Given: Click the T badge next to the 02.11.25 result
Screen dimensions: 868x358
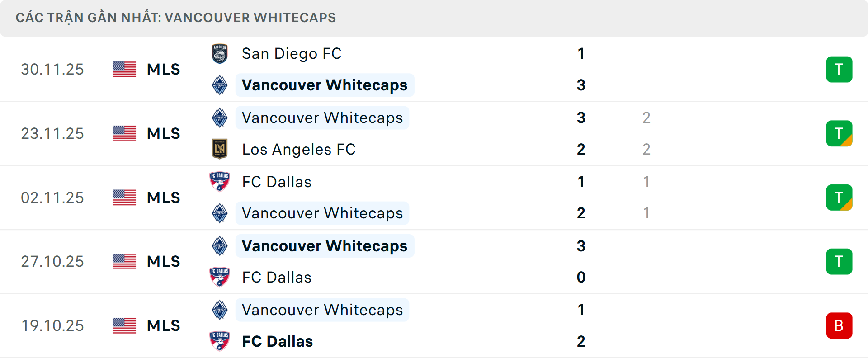Looking at the screenshot, I should coord(839,198).
